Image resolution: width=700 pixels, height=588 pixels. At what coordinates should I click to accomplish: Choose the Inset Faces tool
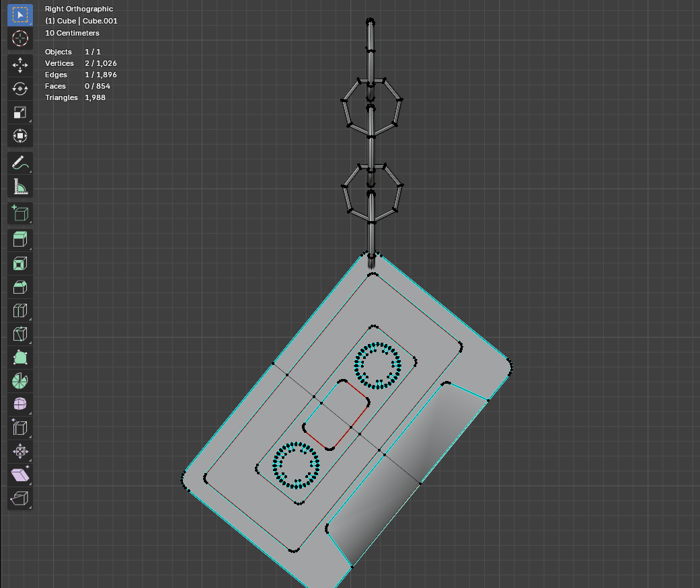[20, 263]
